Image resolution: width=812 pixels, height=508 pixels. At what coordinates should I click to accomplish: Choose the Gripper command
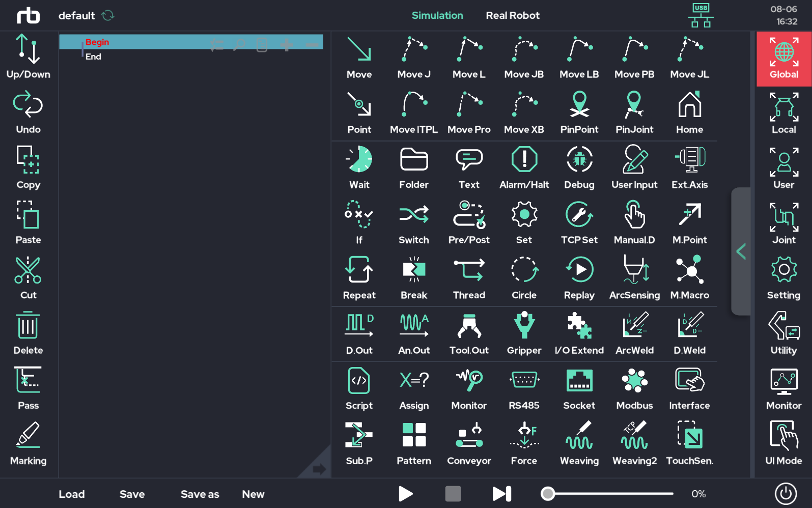pyautogui.click(x=524, y=333)
